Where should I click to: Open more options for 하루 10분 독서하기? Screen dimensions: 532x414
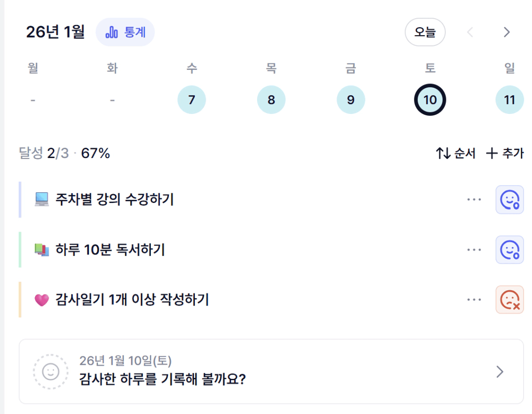tap(474, 250)
